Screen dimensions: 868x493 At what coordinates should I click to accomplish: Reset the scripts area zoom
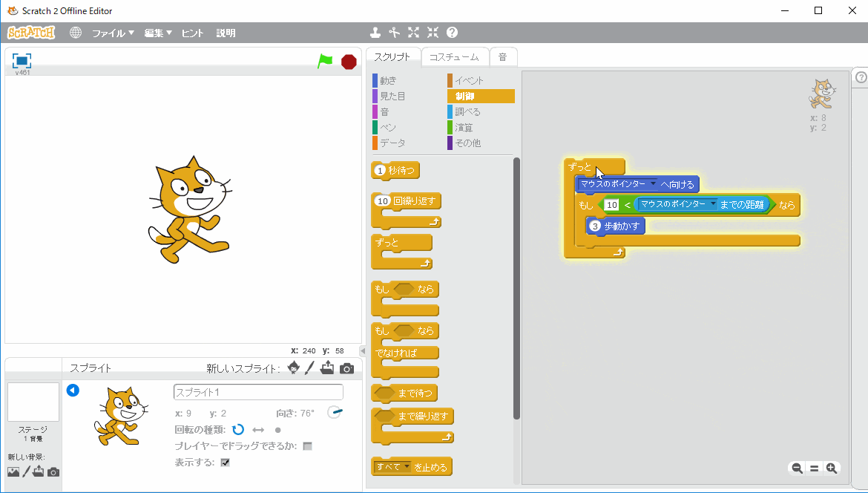coord(815,468)
